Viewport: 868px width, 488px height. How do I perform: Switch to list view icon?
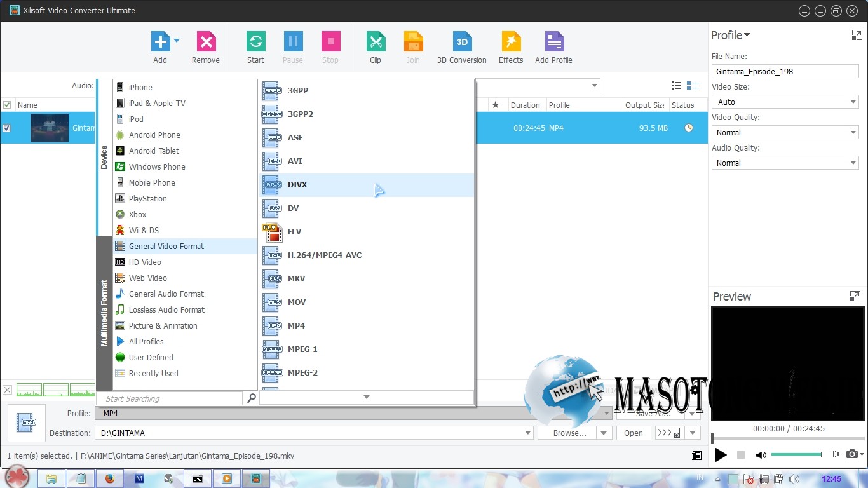[x=677, y=86]
